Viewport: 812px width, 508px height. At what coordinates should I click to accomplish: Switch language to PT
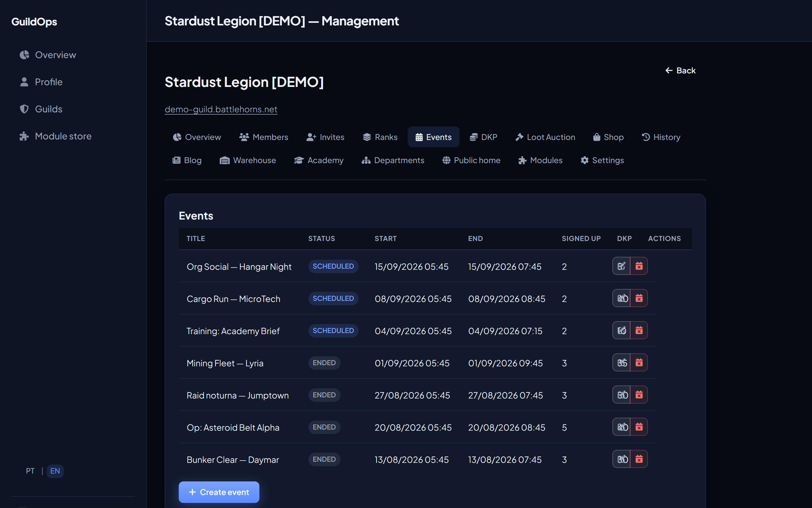(30, 471)
